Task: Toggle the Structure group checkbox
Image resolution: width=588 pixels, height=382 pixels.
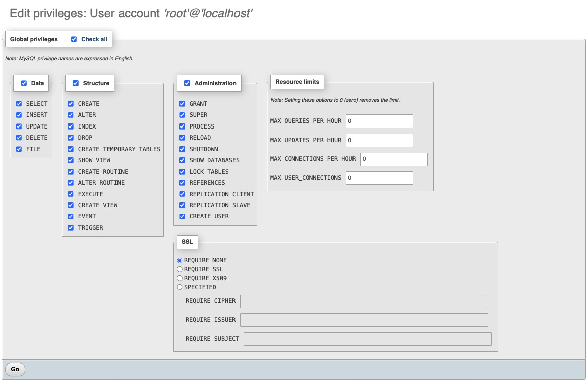Action: (76, 83)
